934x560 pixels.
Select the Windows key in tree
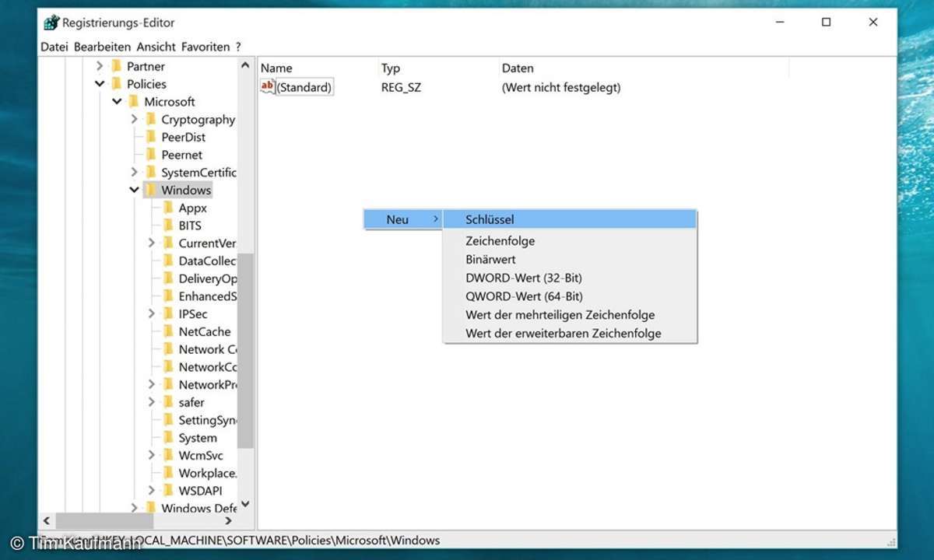tap(186, 190)
